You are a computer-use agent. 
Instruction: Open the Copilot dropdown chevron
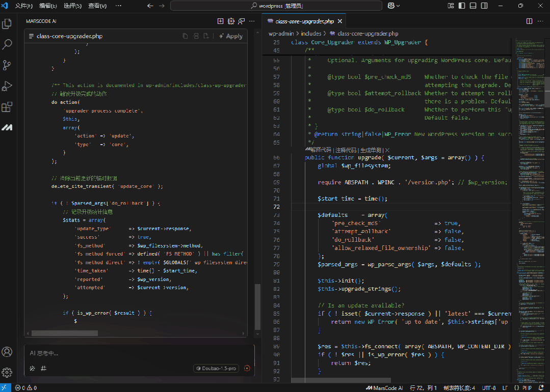click(398, 6)
